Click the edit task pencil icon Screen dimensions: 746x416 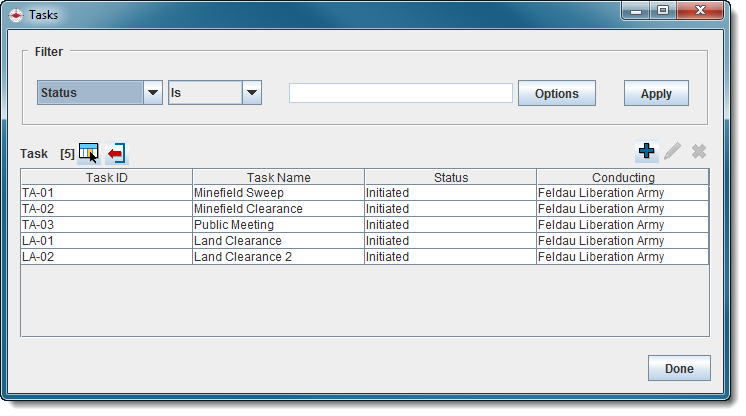[673, 151]
